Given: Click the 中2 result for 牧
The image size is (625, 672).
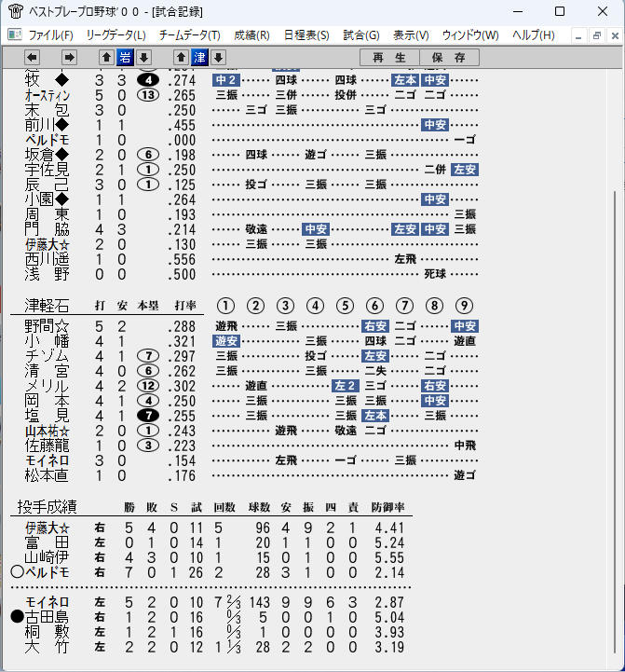Looking at the screenshot, I should click(225, 80).
